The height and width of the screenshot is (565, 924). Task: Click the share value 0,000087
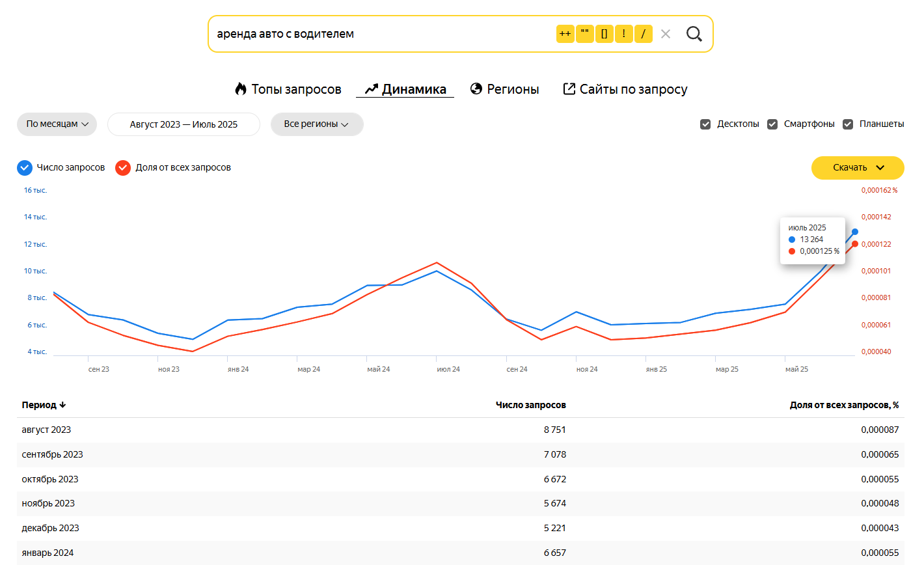coord(880,430)
